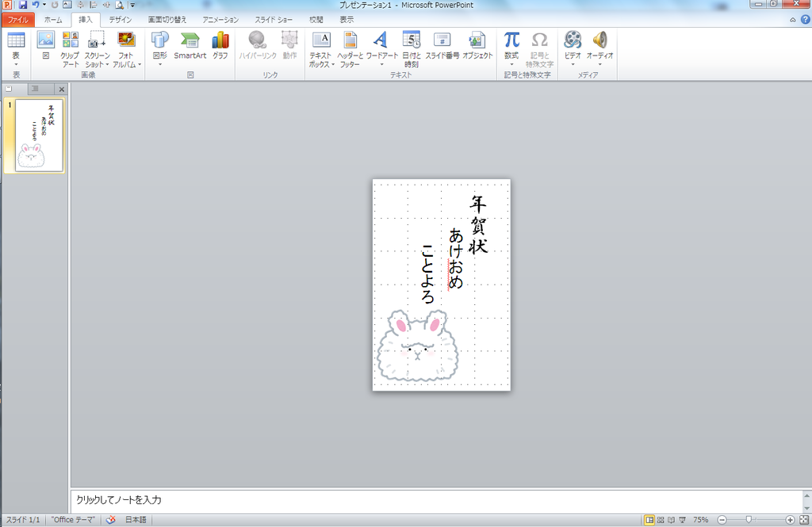
Task: Open the 図形 shapes gallery
Action: 160,48
